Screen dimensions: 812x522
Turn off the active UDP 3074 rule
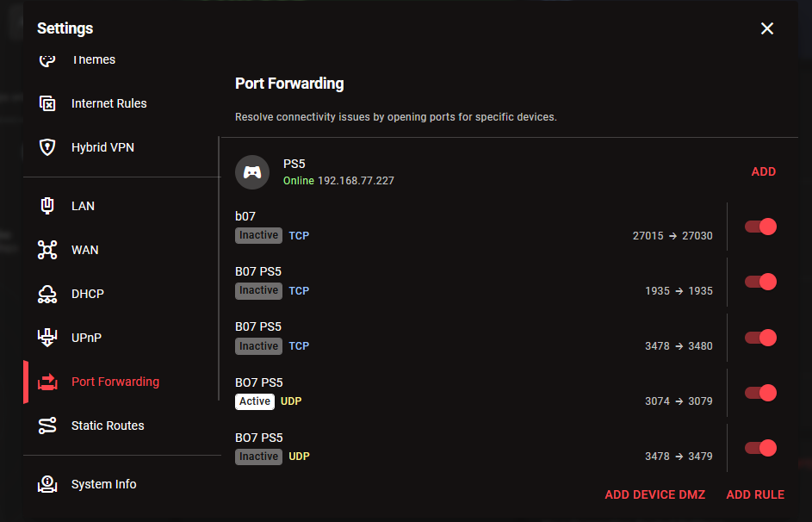(x=760, y=393)
